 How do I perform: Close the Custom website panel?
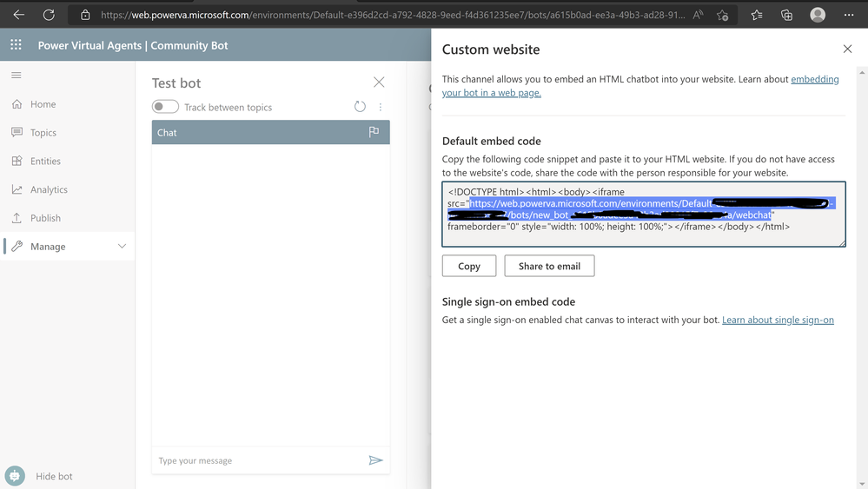(847, 49)
